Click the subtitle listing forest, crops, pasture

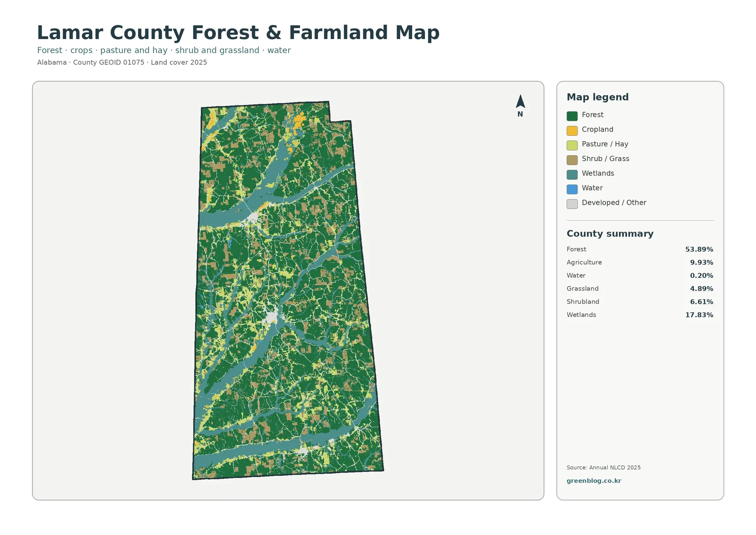[x=164, y=50]
